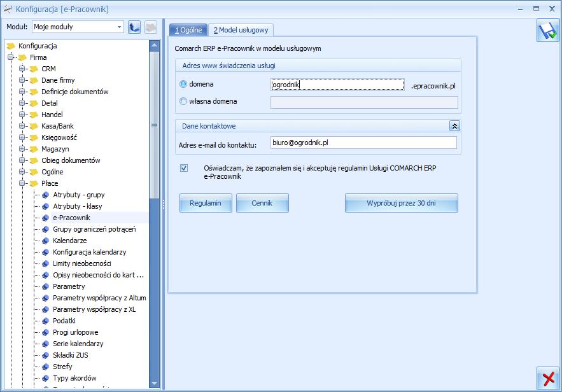This screenshot has width=562, height=392.
Task: Select Parametry współpracy z Altum item
Action: coord(99,298)
